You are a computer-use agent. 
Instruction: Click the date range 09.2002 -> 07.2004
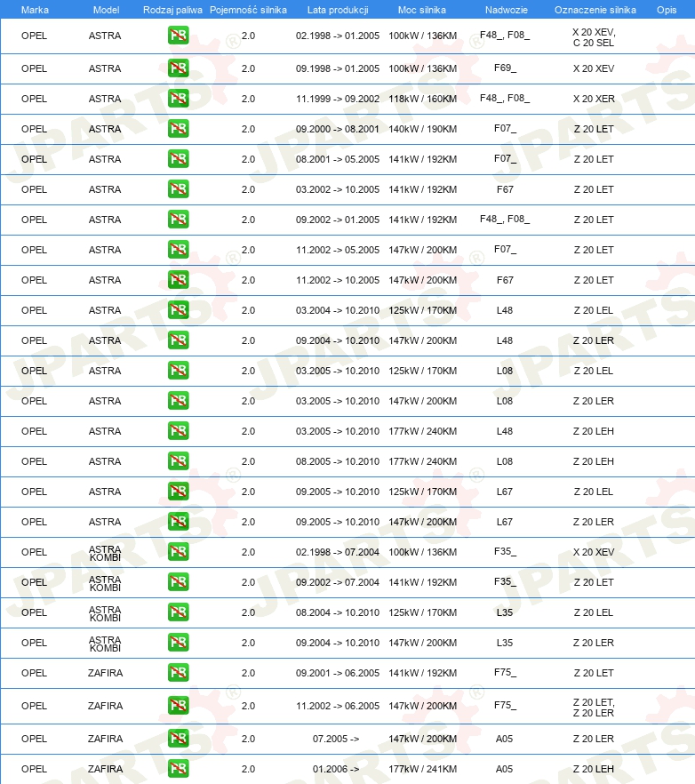click(338, 582)
